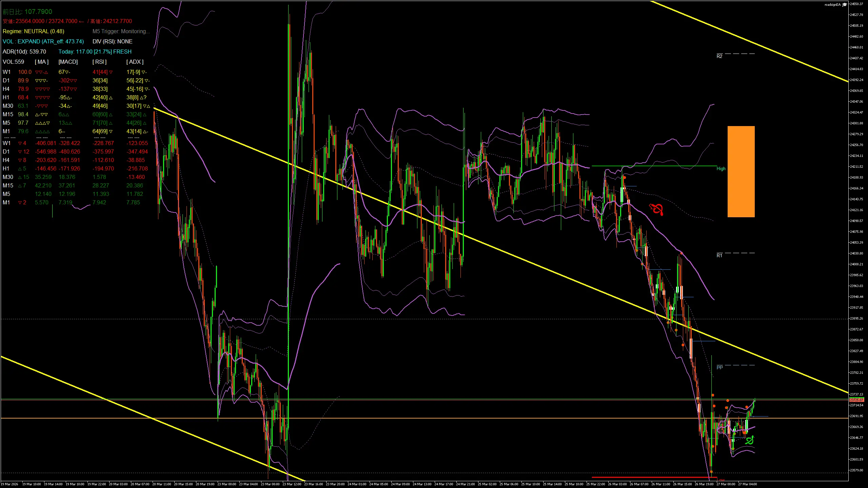
Task: Click the Regime: NEUTRAL (0.48) status text
Action: (33, 32)
